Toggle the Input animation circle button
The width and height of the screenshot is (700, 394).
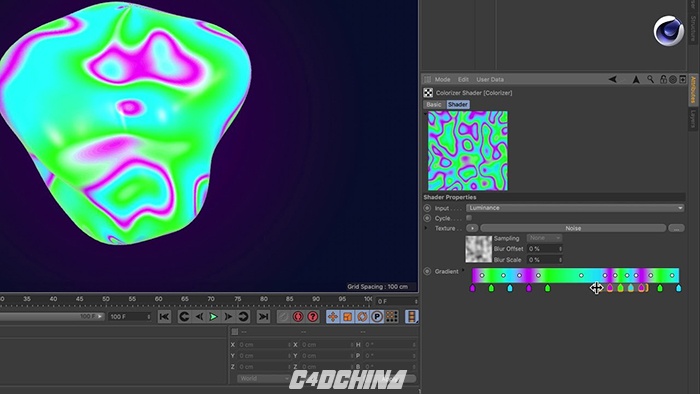[x=427, y=208]
